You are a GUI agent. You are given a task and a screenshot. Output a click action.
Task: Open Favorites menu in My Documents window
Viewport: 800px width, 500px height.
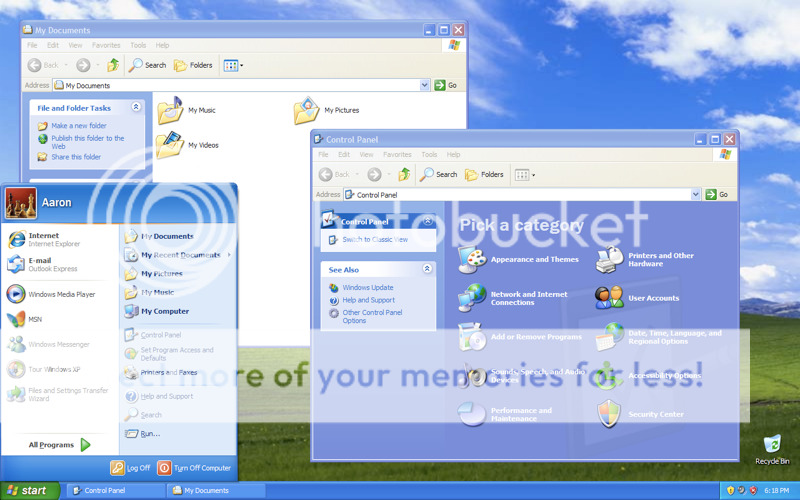pyautogui.click(x=106, y=45)
